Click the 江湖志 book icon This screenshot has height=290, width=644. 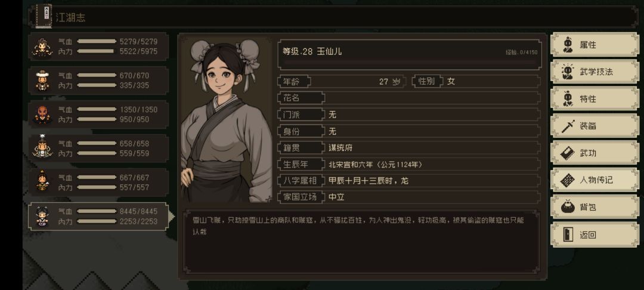click(44, 16)
